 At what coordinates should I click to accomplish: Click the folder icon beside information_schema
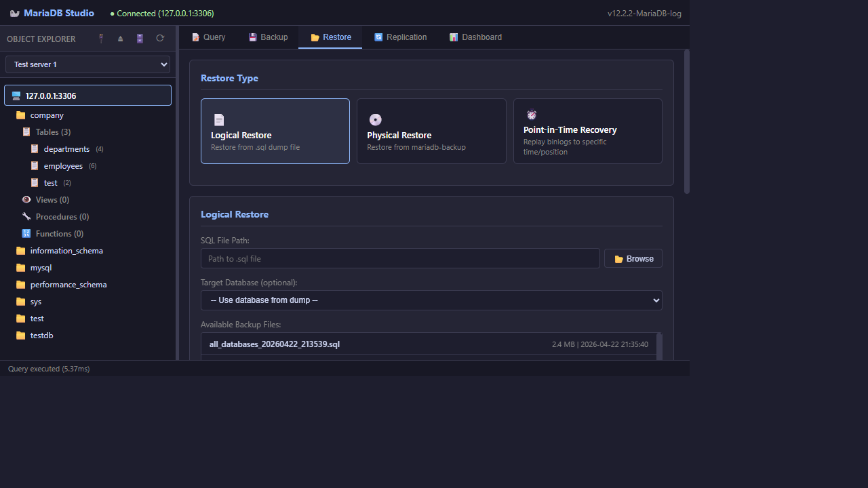20,251
